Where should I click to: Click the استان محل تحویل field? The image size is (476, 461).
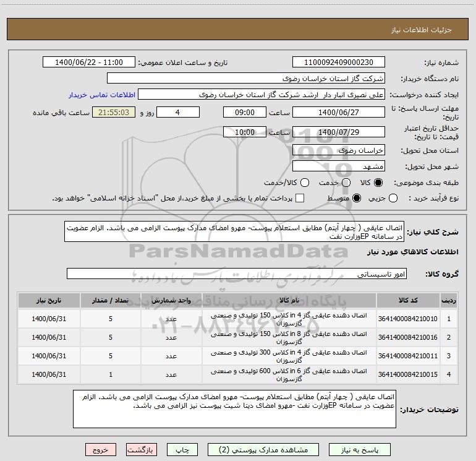[339, 150]
